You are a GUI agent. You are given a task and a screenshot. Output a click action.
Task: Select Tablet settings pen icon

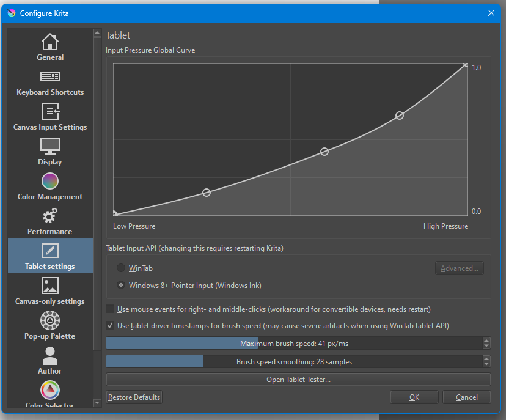(50, 251)
